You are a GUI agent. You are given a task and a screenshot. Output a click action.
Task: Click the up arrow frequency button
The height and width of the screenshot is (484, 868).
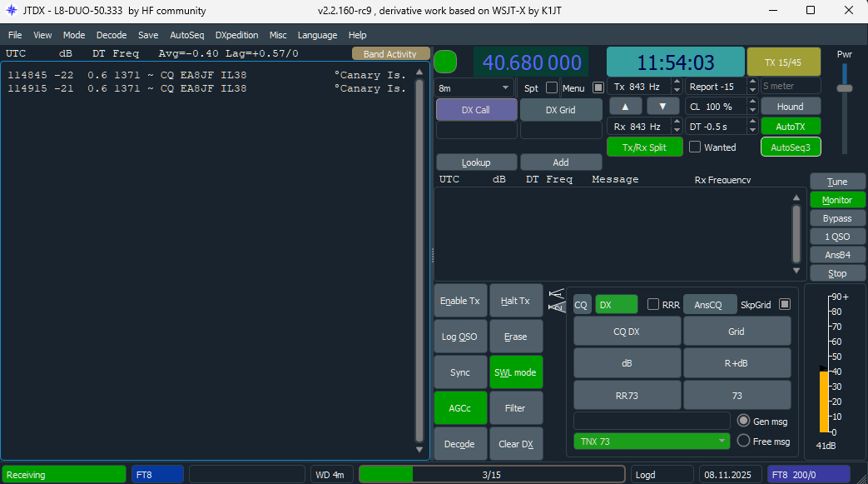click(626, 107)
